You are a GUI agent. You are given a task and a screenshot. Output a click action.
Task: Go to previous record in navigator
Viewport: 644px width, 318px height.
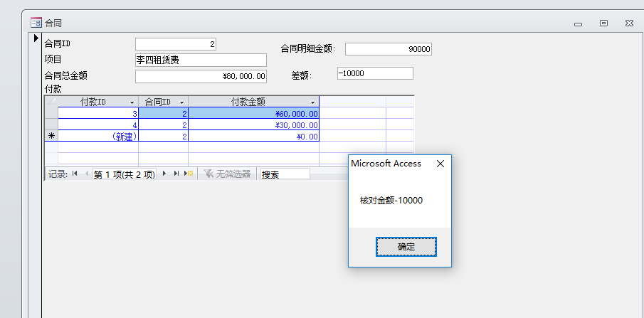click(87, 174)
